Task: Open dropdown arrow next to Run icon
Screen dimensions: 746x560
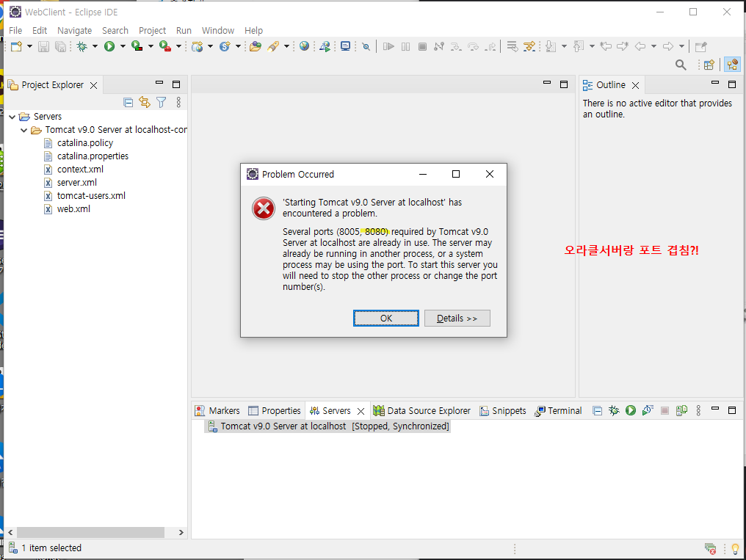Action: (x=123, y=46)
